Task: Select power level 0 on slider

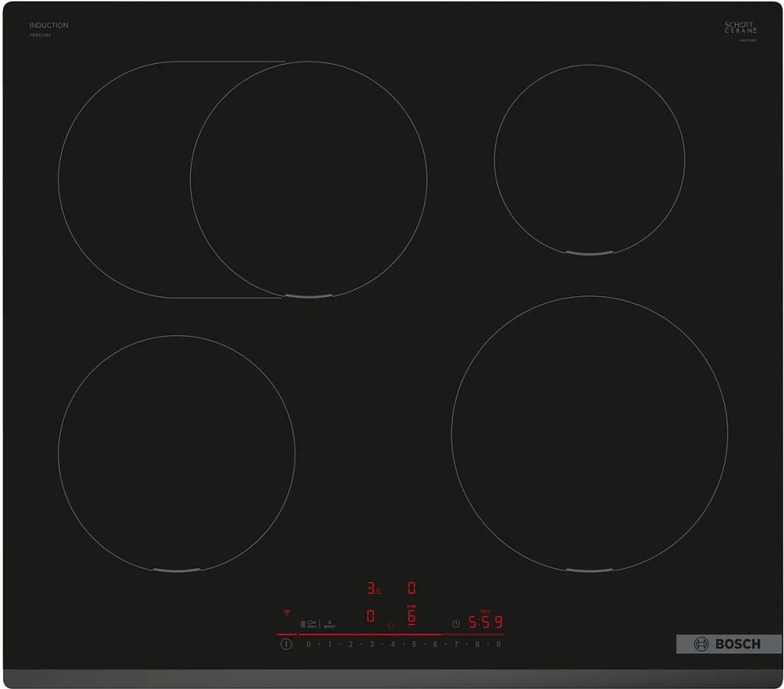Action: coord(308,645)
